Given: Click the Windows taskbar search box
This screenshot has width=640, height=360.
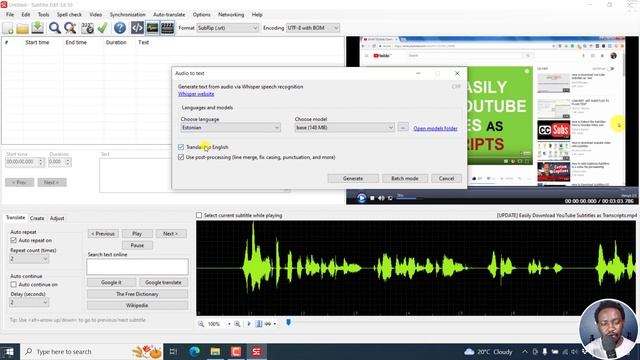Looking at the screenshot, I should 91,351.
